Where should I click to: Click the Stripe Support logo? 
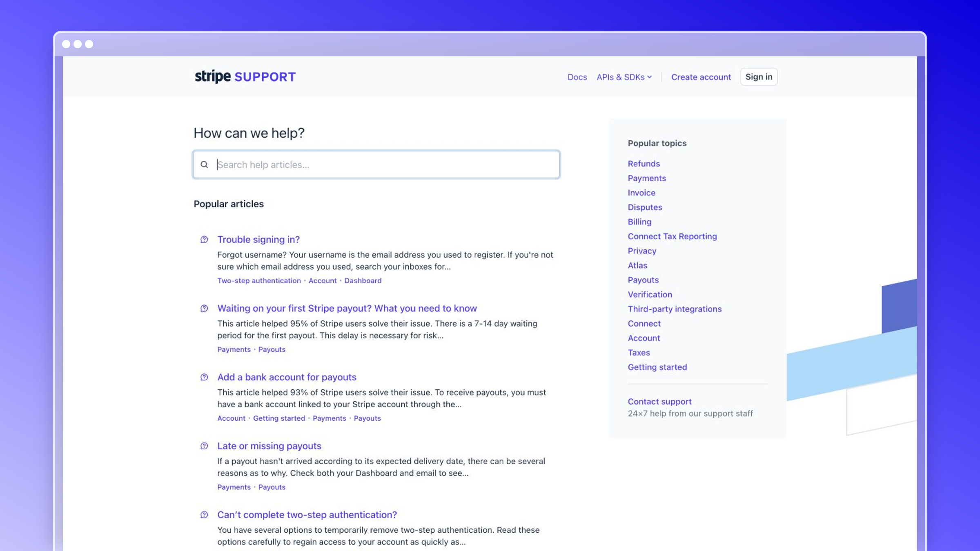point(245,77)
